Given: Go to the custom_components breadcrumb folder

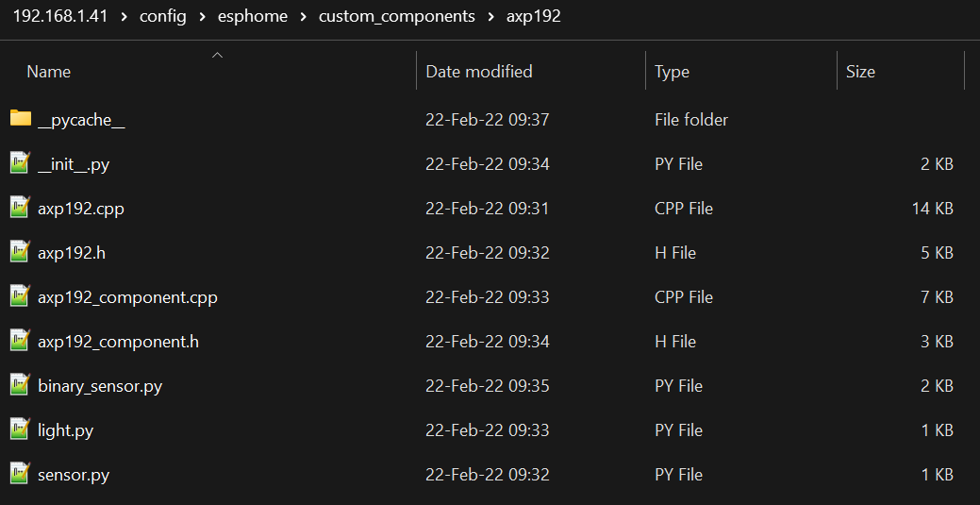Looking at the screenshot, I should tap(397, 16).
